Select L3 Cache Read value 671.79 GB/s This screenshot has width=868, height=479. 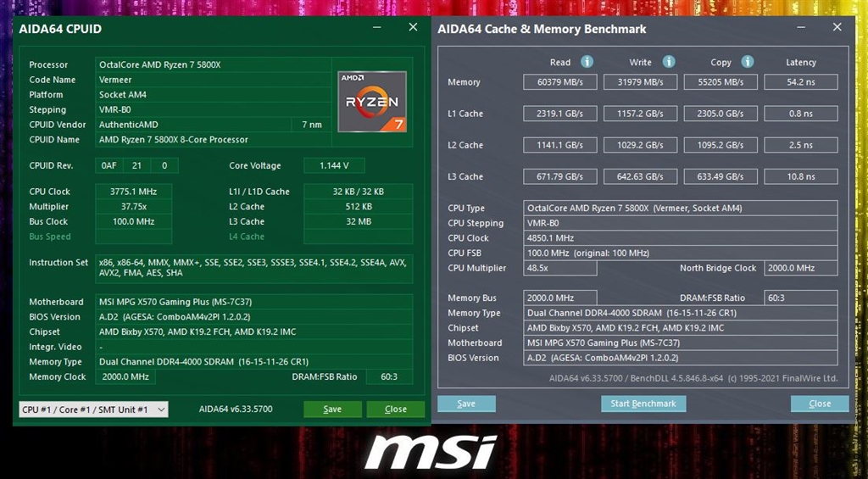(x=560, y=176)
